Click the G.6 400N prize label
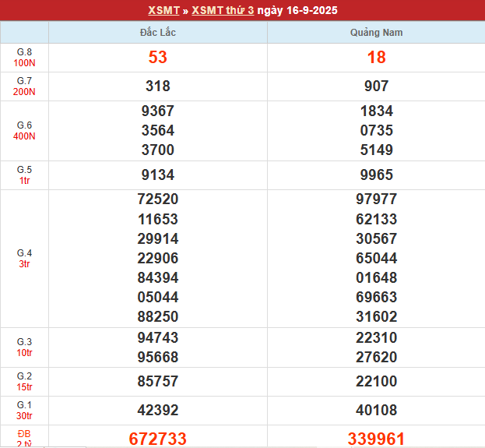Screen dimensions: 485x448 click(x=24, y=131)
